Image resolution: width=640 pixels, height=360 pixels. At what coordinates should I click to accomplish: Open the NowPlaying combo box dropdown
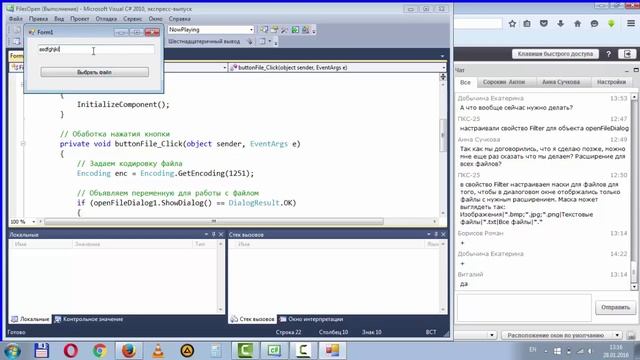pos(251,30)
